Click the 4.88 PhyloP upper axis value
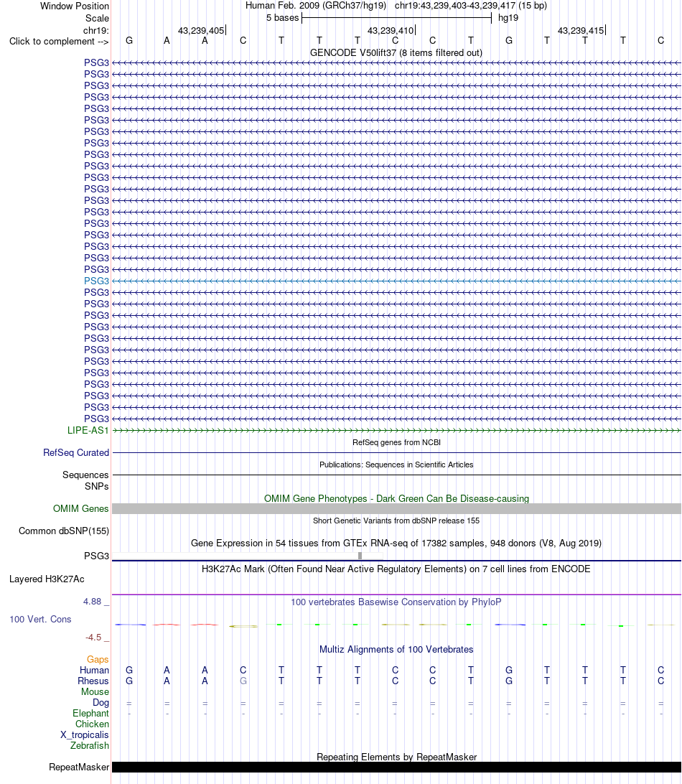The image size is (682, 784). (x=93, y=602)
